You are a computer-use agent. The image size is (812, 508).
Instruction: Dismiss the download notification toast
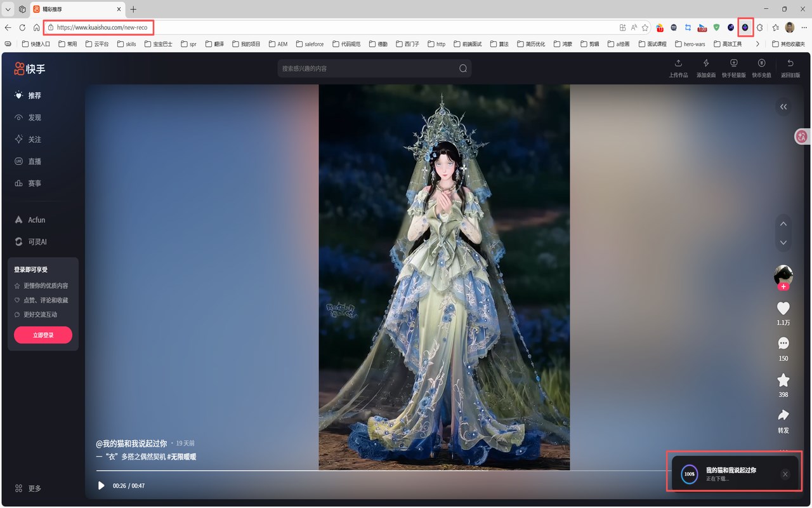785,474
